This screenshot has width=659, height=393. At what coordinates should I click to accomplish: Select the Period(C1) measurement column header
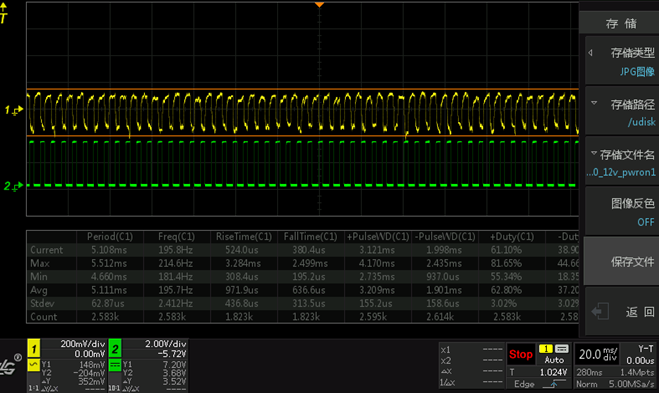click(110, 237)
